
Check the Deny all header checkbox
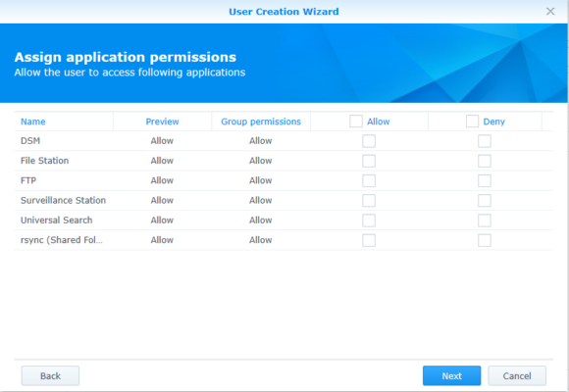point(472,122)
